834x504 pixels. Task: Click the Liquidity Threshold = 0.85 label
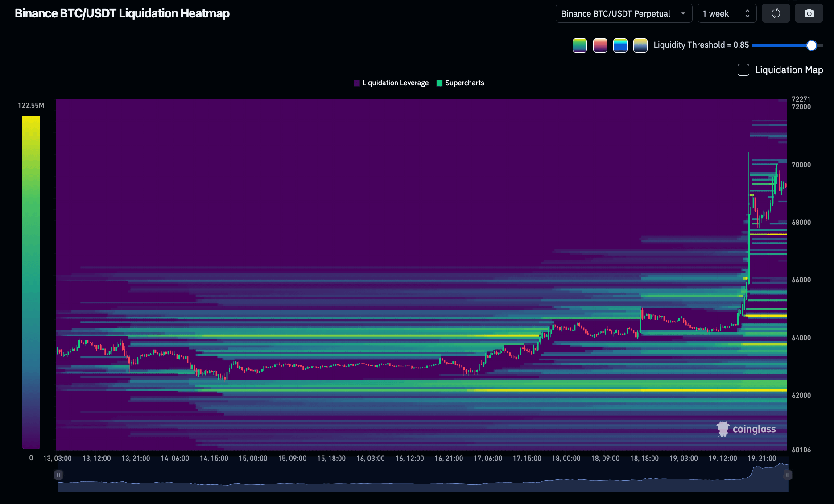[x=701, y=45]
